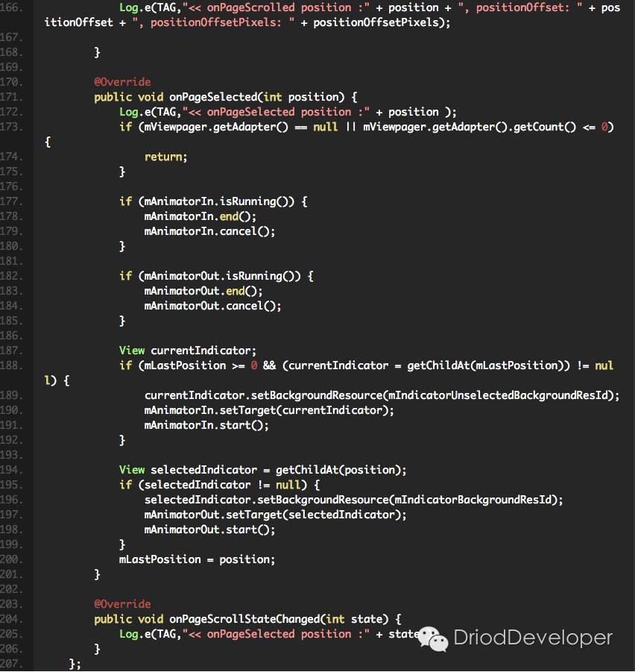The image size is (635, 672).
Task: Click "mAnimatorIn.cancel();" statement
Action: tap(209, 231)
